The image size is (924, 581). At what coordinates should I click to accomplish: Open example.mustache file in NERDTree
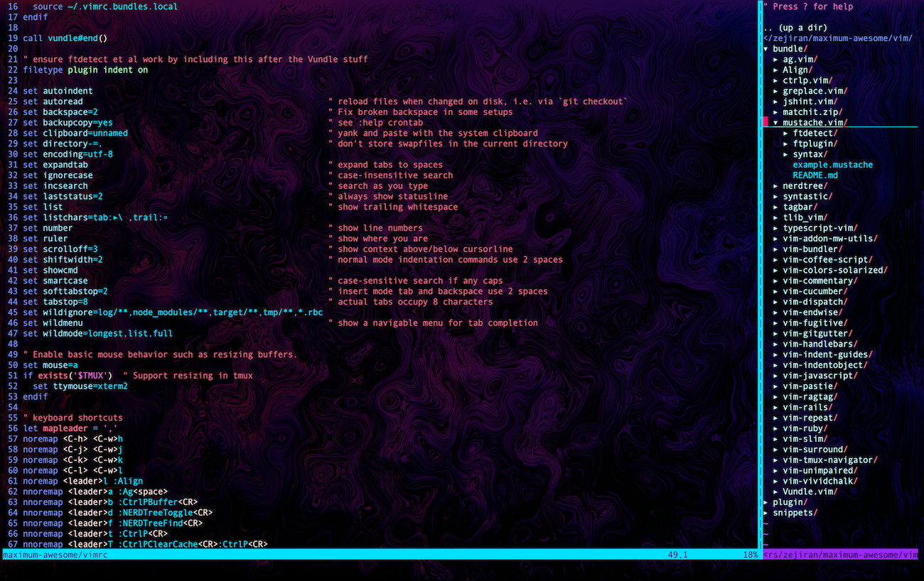click(832, 165)
